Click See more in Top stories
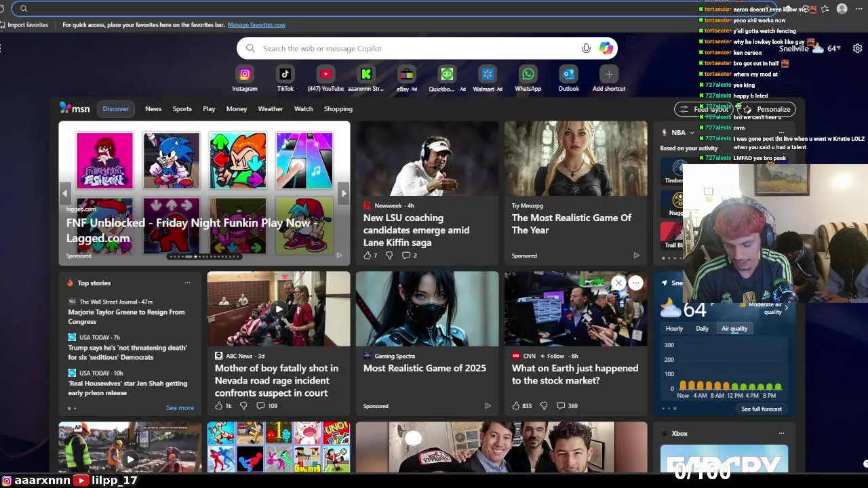 click(180, 408)
